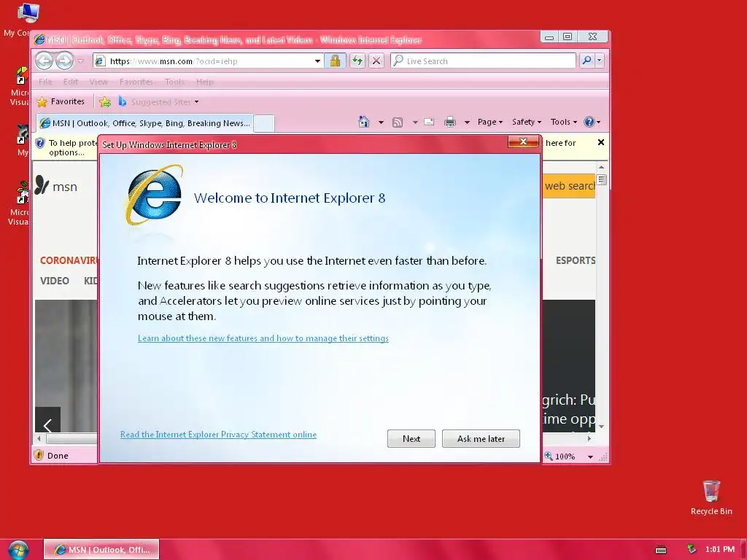The height and width of the screenshot is (560, 747).
Task: Open the search provider options dropdown
Action: click(600, 61)
